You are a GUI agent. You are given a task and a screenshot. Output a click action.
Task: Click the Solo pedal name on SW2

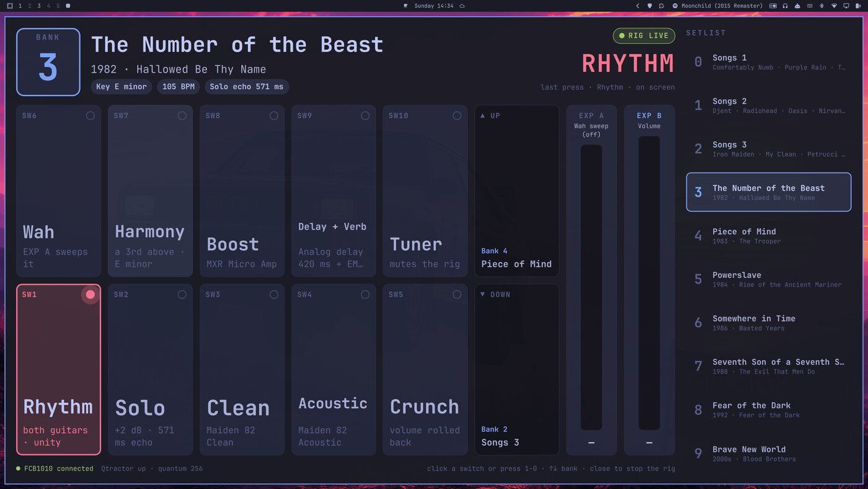click(x=140, y=408)
